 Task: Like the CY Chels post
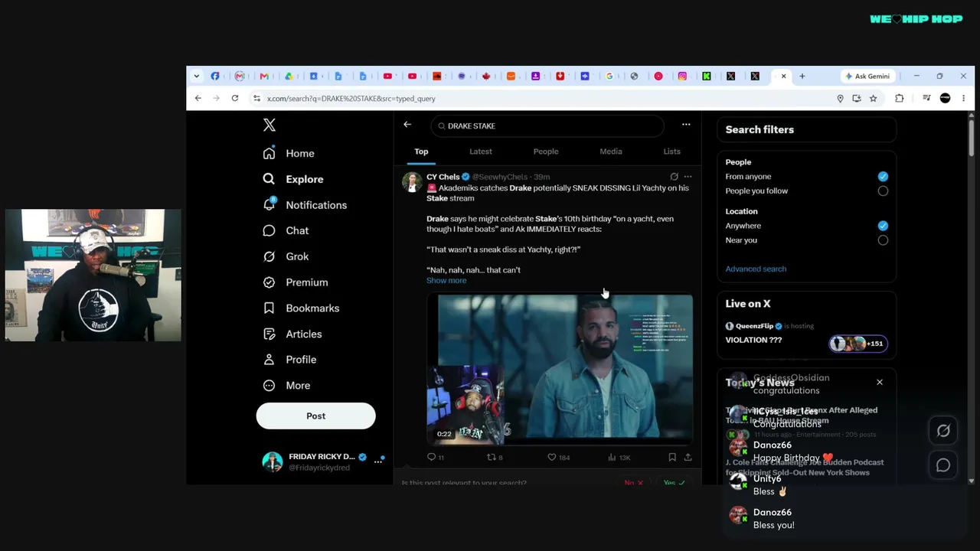pos(558,458)
